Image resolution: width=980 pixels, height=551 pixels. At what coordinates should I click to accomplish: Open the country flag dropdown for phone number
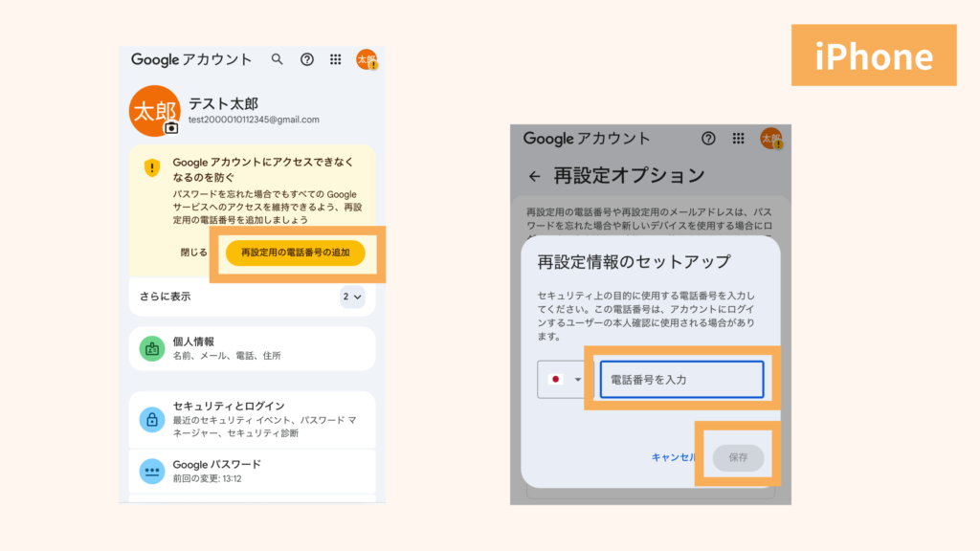click(x=562, y=379)
